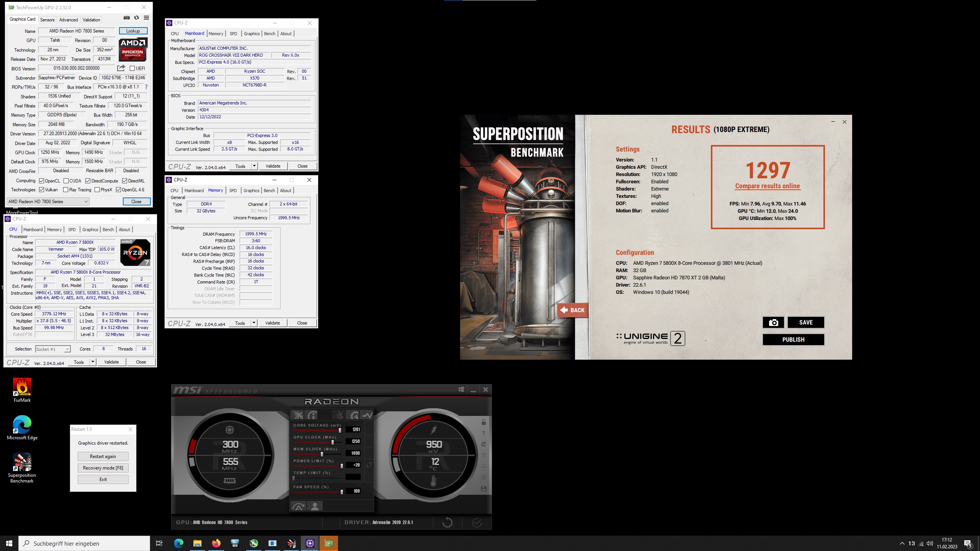Open GPU-Z hamburger menu
This screenshot has height=551, width=980.
(146, 18)
